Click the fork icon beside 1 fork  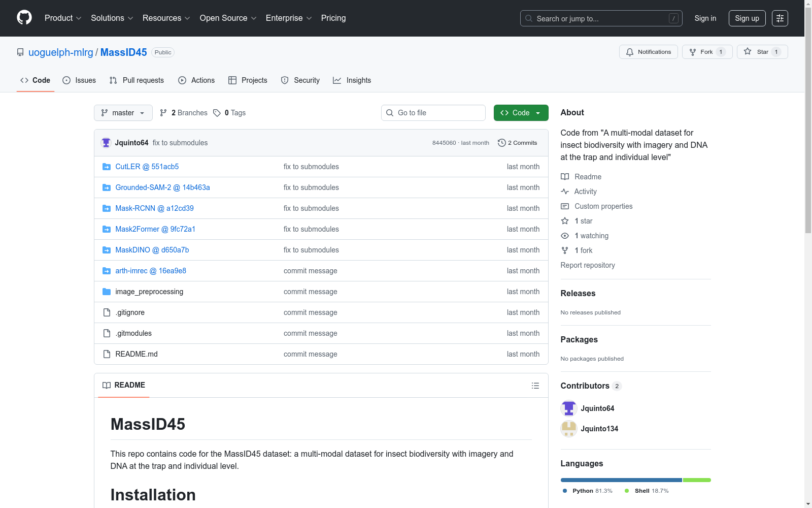pyautogui.click(x=565, y=250)
